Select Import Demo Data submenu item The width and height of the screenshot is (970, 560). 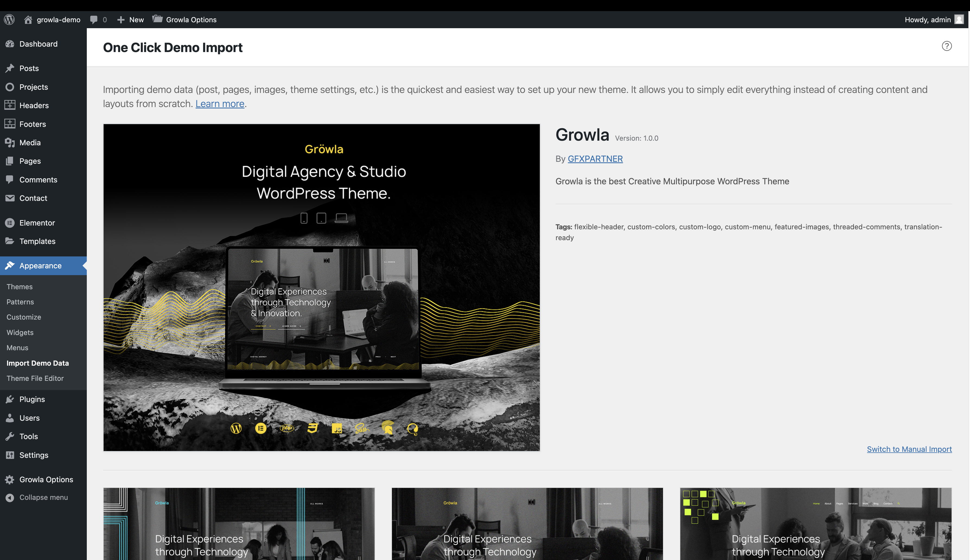(x=38, y=363)
